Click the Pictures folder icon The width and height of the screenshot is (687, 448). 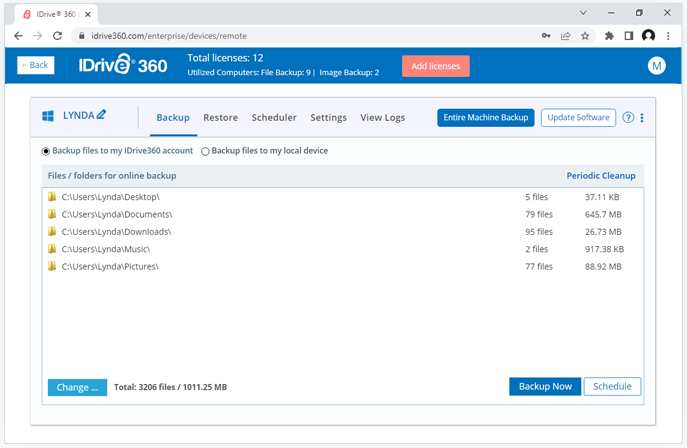pyautogui.click(x=52, y=266)
